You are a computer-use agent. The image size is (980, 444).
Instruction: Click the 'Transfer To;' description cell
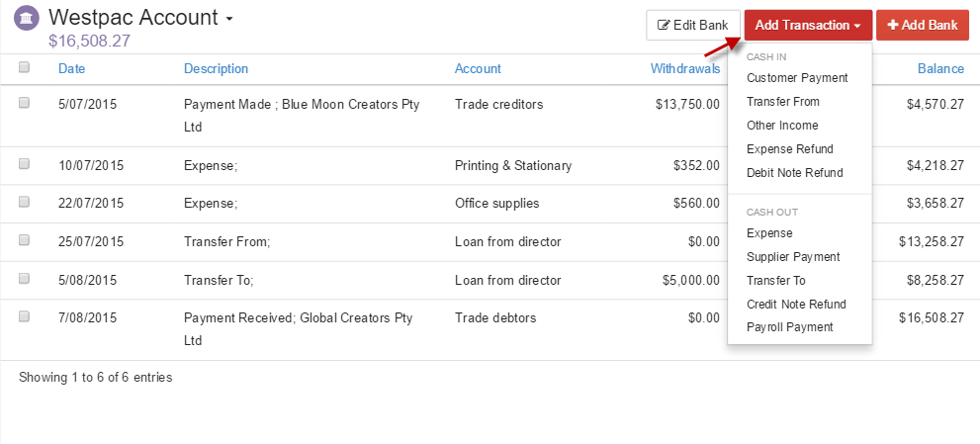pyautogui.click(x=219, y=280)
